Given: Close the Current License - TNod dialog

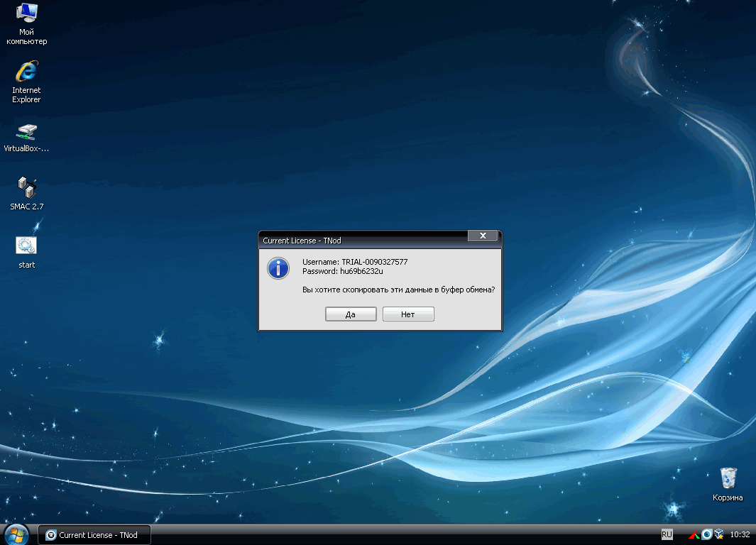Looking at the screenshot, I should click(483, 236).
